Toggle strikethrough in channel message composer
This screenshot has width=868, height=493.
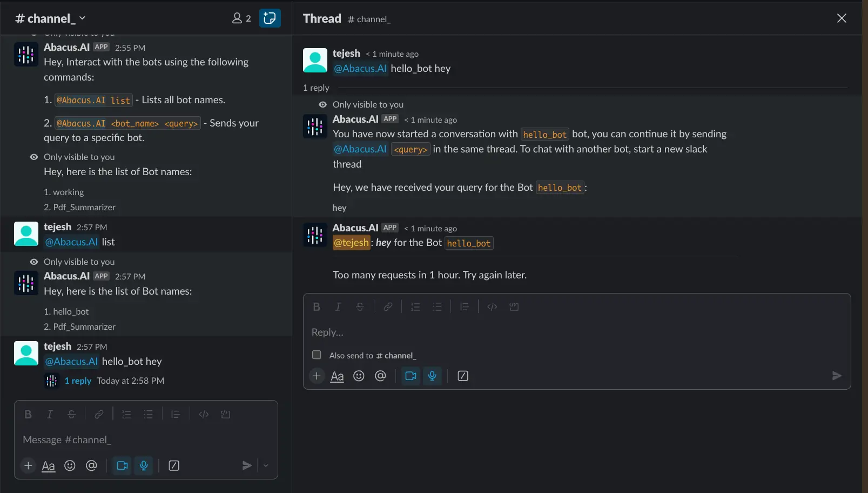[x=71, y=415]
